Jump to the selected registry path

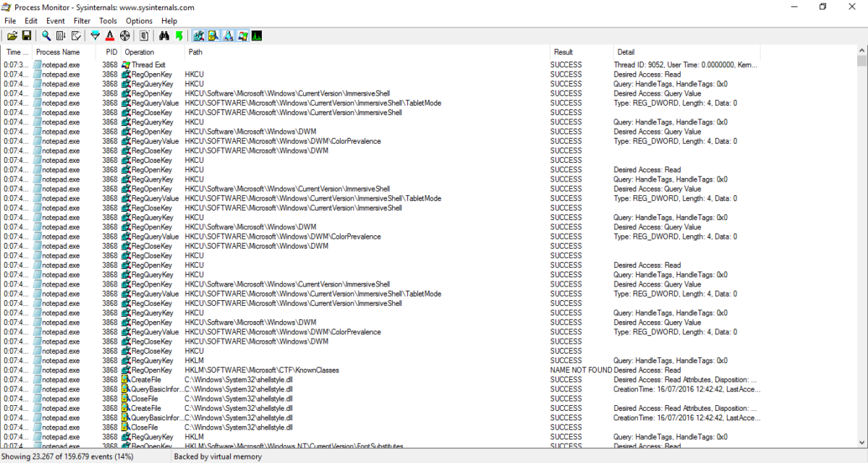coord(179,35)
